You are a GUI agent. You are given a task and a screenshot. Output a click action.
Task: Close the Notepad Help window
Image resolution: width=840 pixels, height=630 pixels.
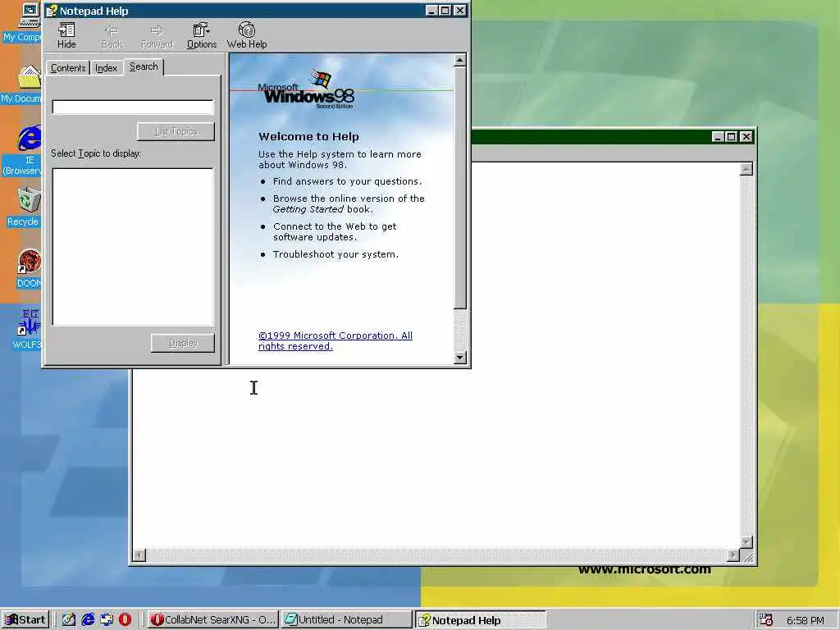click(459, 10)
